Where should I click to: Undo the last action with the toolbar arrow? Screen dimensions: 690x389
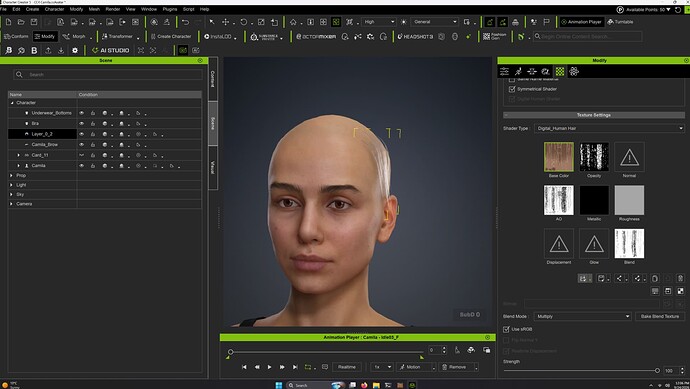click(185, 22)
